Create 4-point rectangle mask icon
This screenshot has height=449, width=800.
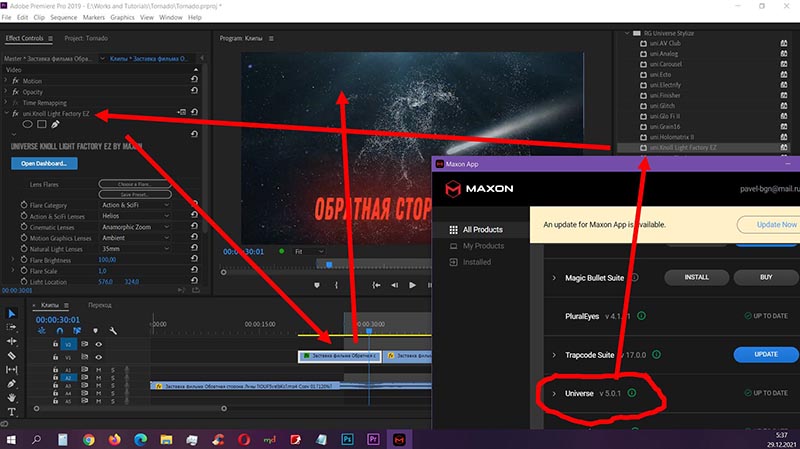click(x=42, y=124)
